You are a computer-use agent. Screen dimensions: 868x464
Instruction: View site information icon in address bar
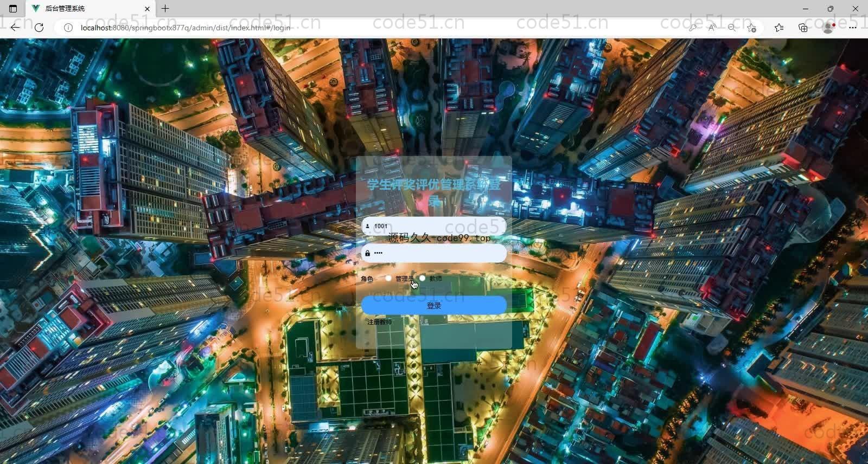[x=68, y=28]
